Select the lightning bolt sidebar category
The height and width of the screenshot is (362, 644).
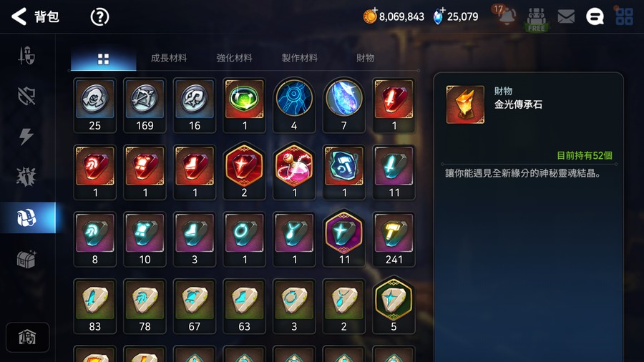tap(26, 136)
